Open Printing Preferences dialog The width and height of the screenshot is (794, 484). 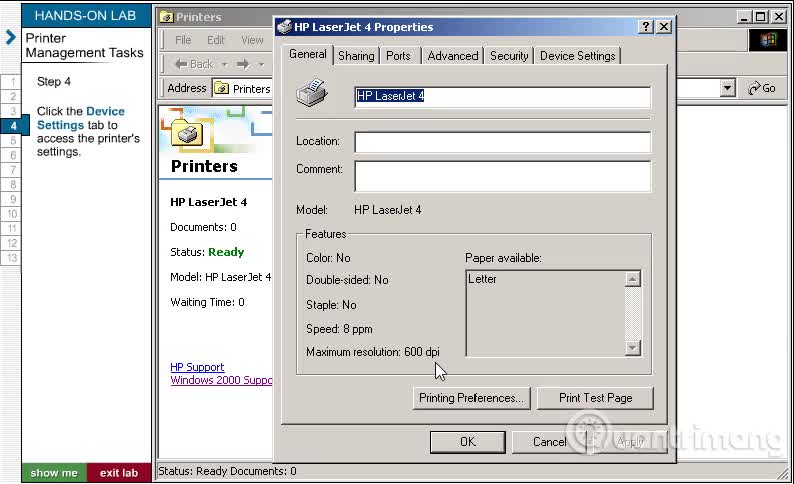point(471,398)
